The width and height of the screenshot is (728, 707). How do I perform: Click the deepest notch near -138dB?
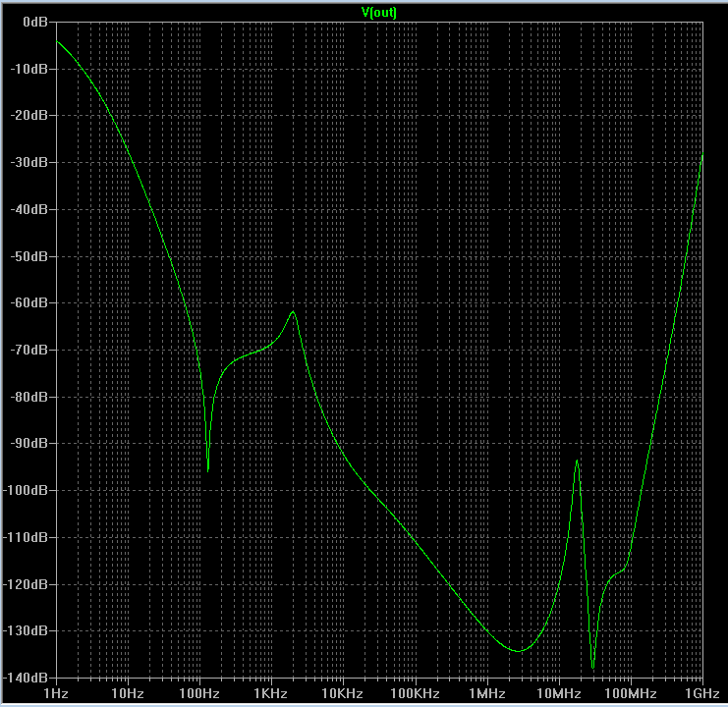click(x=592, y=668)
